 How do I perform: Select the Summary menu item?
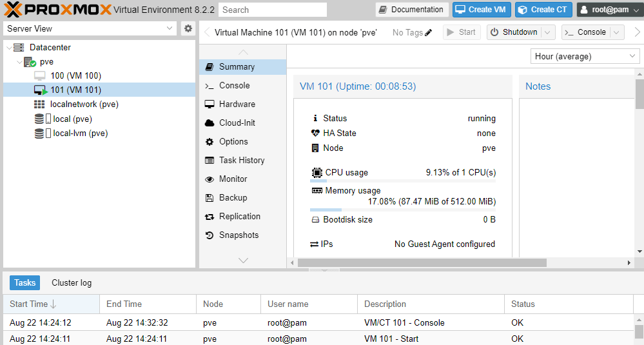pos(243,67)
